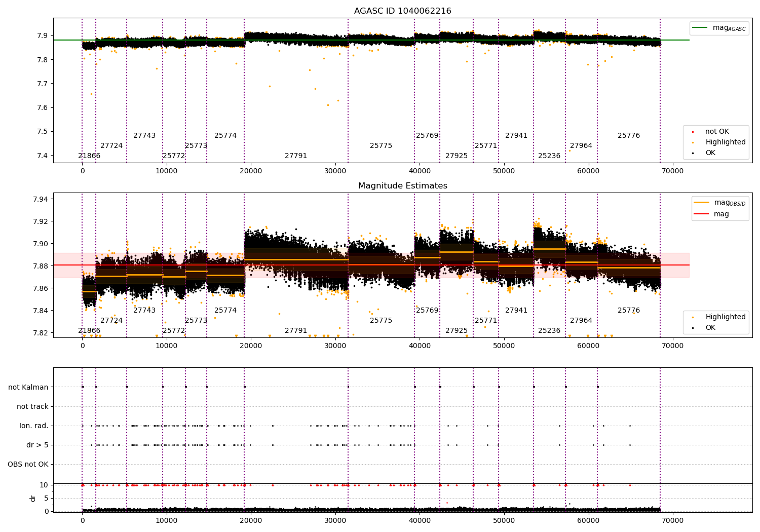
Task: Click y-axis tick label 7.9
Action: click(x=43, y=36)
